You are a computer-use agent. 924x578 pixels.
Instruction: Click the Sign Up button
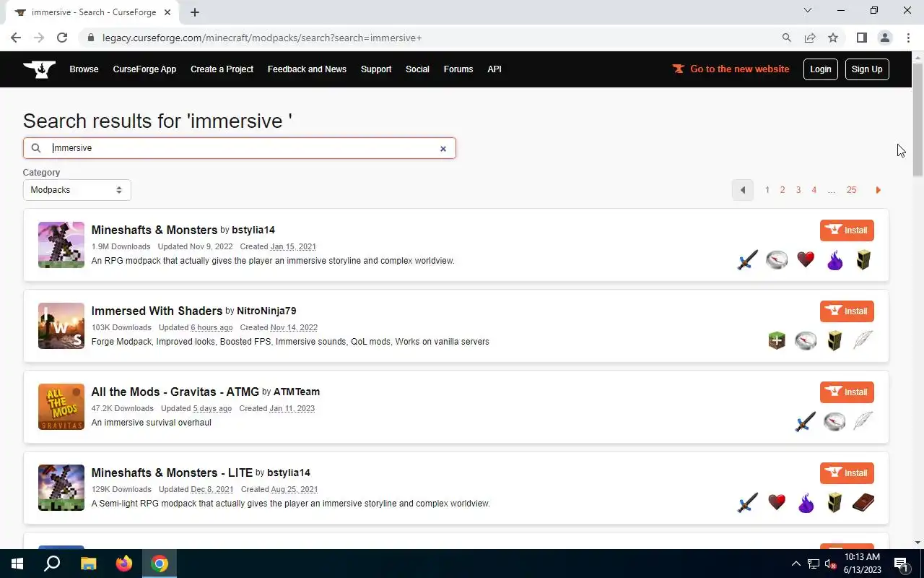coord(867,69)
